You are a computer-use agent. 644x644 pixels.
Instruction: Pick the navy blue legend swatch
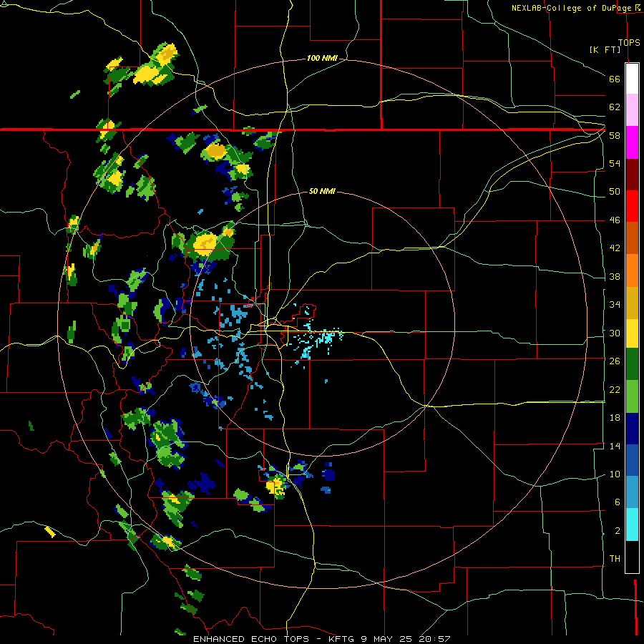pos(632,429)
